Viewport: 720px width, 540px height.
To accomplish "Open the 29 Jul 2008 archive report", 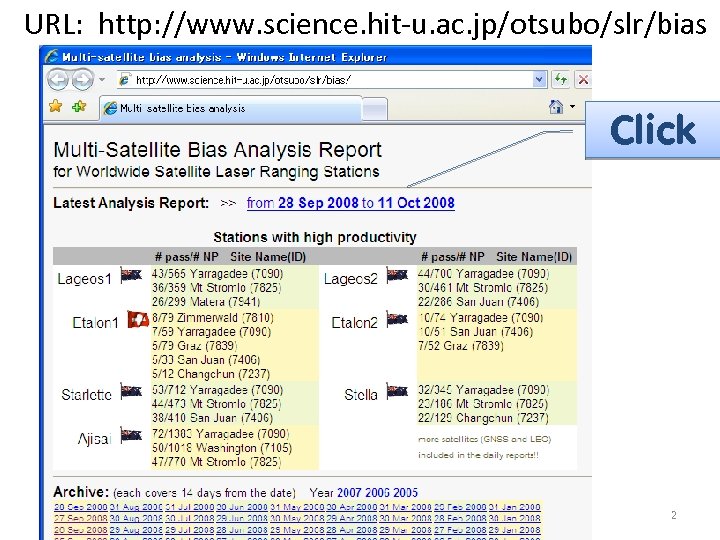I will pos(190,529).
